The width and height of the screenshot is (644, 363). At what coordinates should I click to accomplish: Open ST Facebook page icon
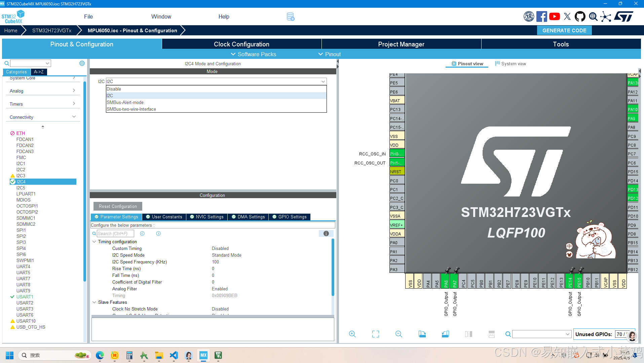click(x=542, y=16)
